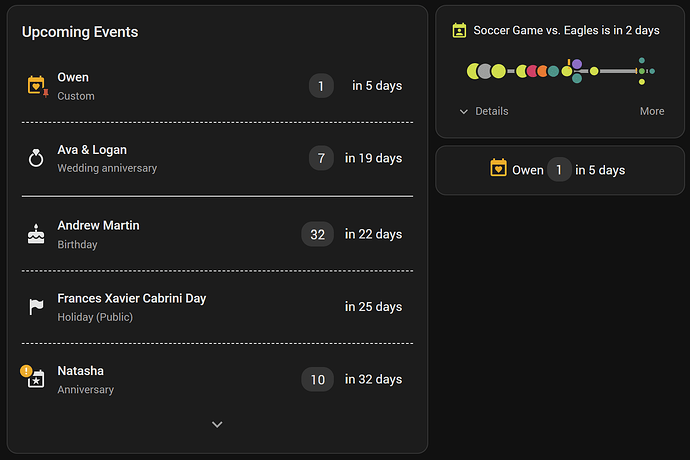Click the orange warning badge beside Natasha
This screenshot has width=690, height=460.
tap(26, 371)
